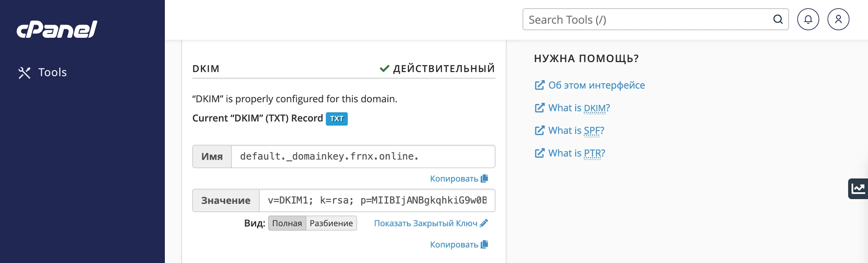Switch view to Полная

[287, 223]
